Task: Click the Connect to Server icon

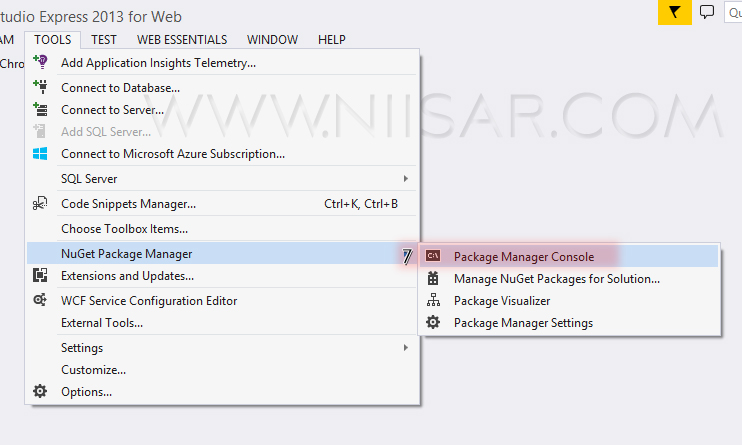Action: coord(40,109)
